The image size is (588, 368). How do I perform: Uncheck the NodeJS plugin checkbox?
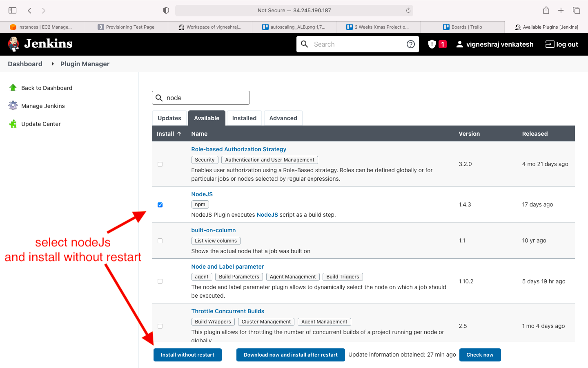160,205
